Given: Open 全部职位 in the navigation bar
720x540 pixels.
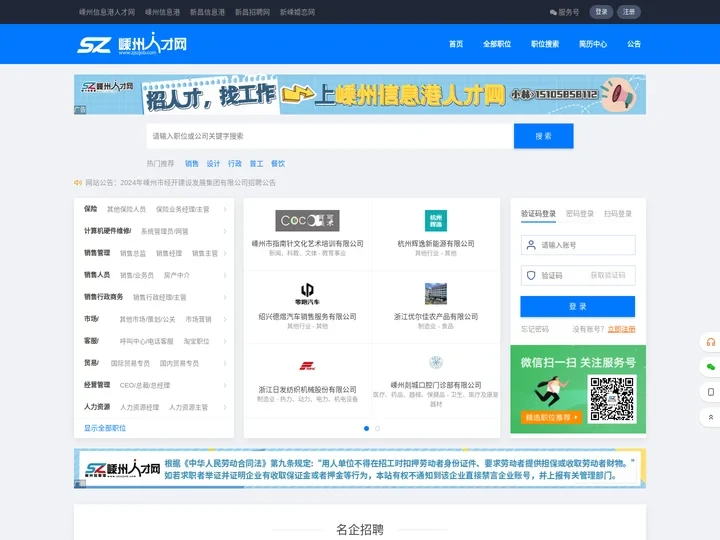Looking at the screenshot, I should (497, 44).
